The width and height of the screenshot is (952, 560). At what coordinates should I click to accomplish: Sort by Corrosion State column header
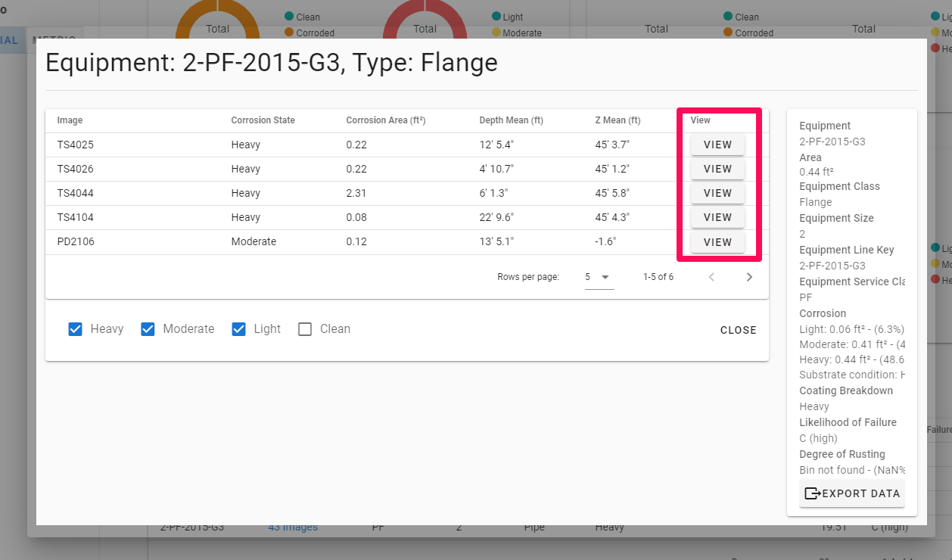263,120
